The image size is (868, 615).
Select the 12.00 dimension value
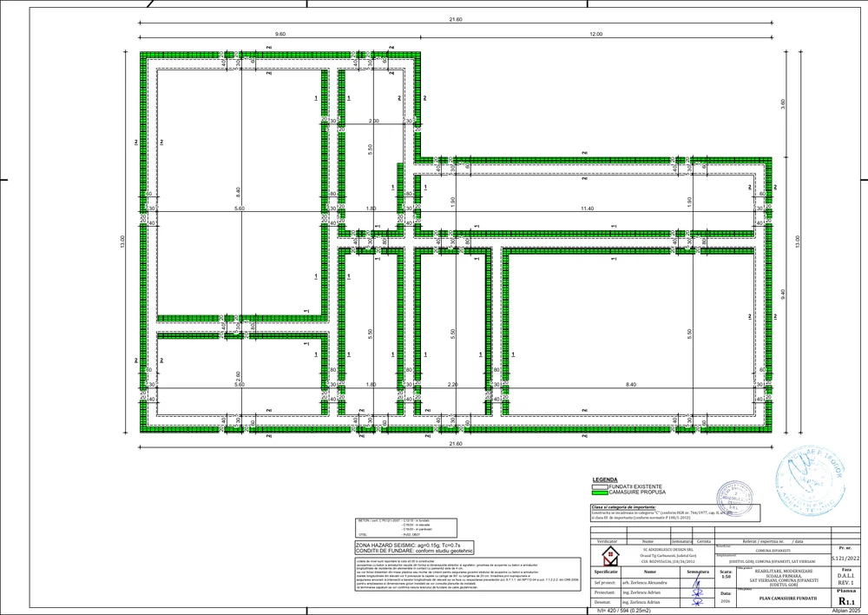595,34
